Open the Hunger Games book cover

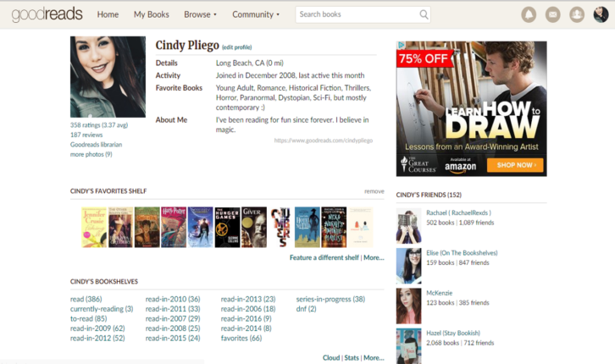(227, 227)
